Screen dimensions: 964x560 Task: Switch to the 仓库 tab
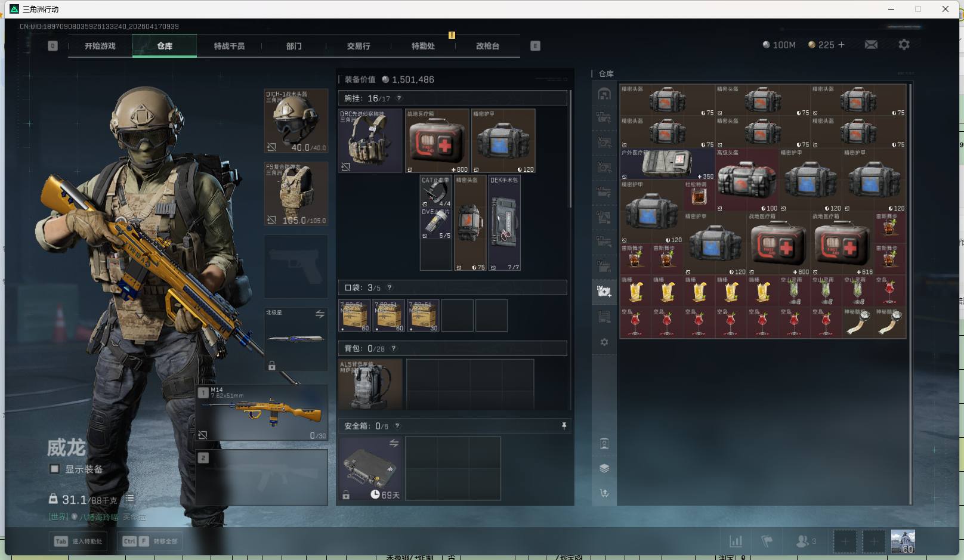(165, 46)
